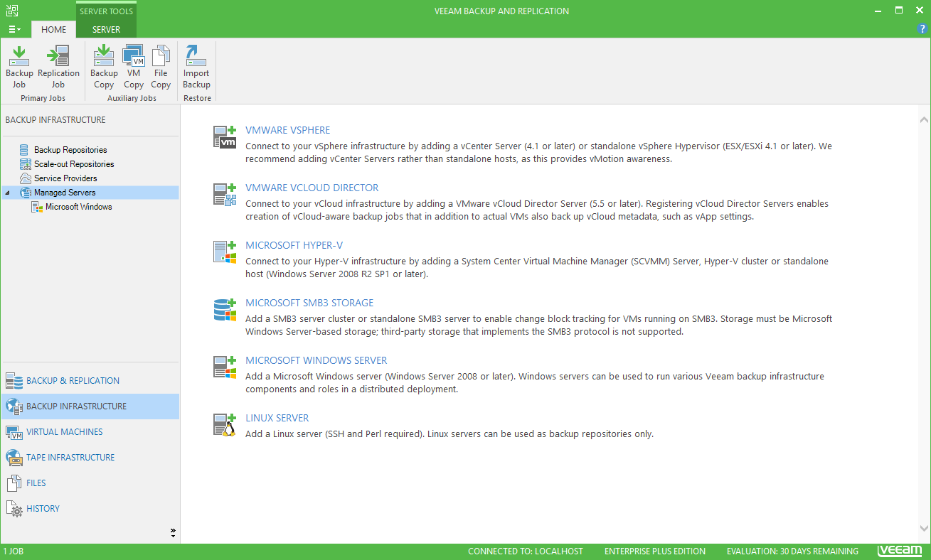
Task: Collapse the Managed Servers tree node
Action: [x=7, y=193]
